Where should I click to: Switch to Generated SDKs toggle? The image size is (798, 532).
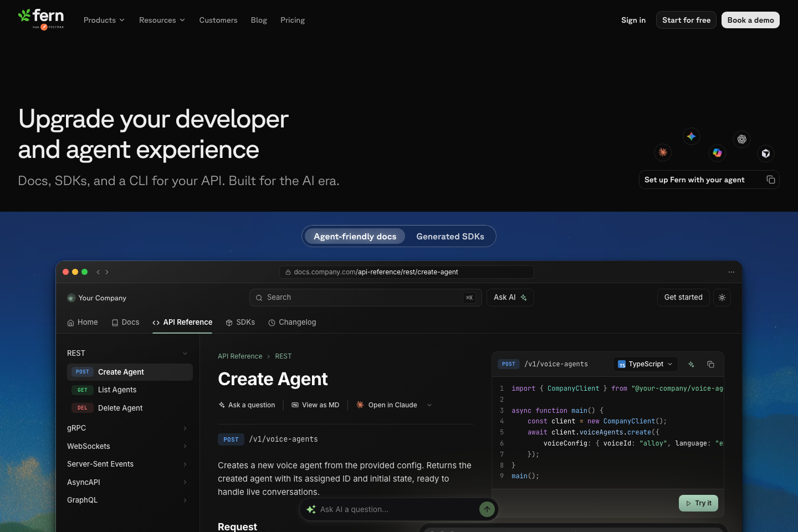click(x=450, y=236)
